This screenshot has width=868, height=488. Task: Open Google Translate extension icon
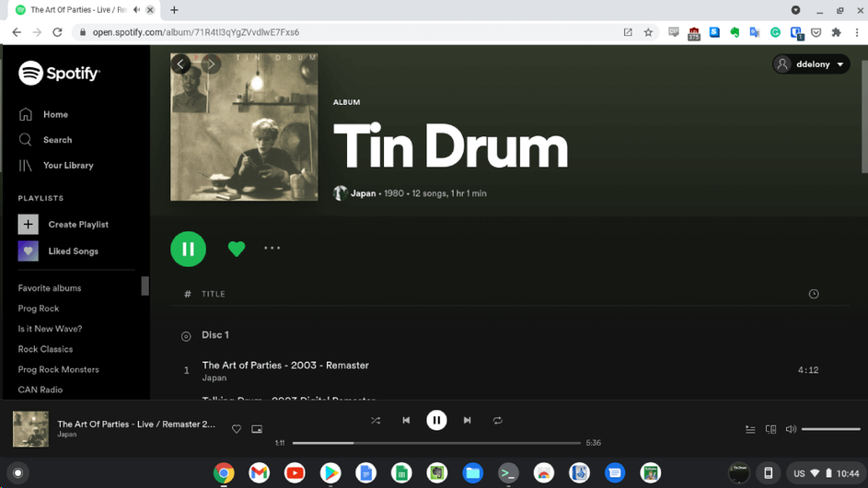(x=755, y=32)
